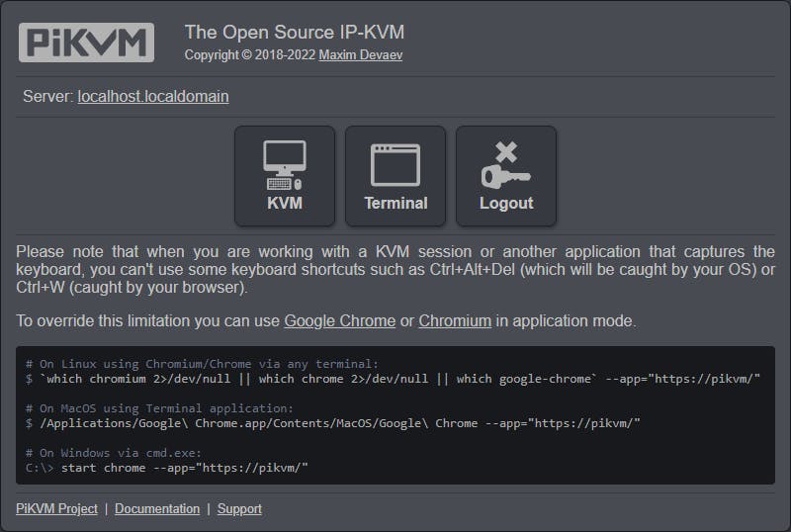This screenshot has height=532, width=791.
Task: Click the Windows 'start chrome' command line
Action: [x=166, y=468]
